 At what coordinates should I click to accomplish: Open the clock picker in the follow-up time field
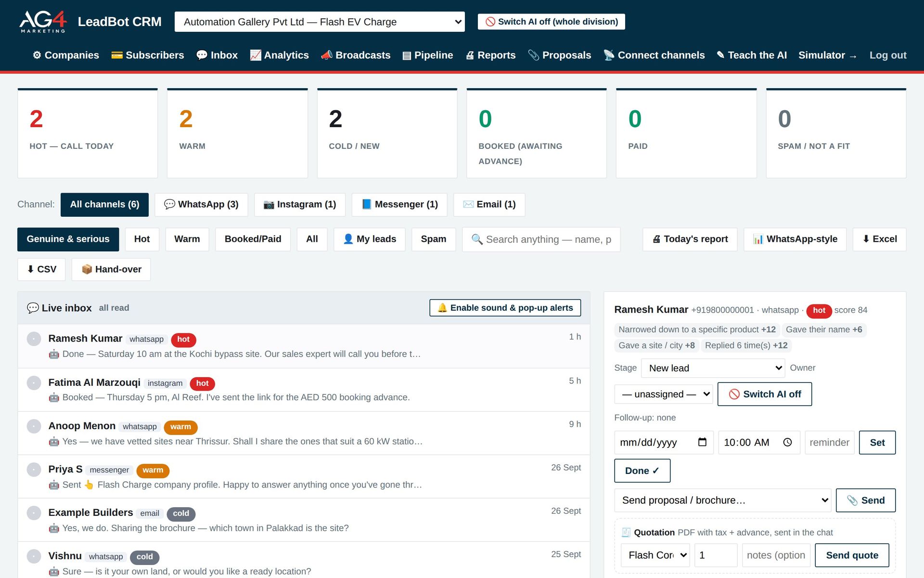787,442
